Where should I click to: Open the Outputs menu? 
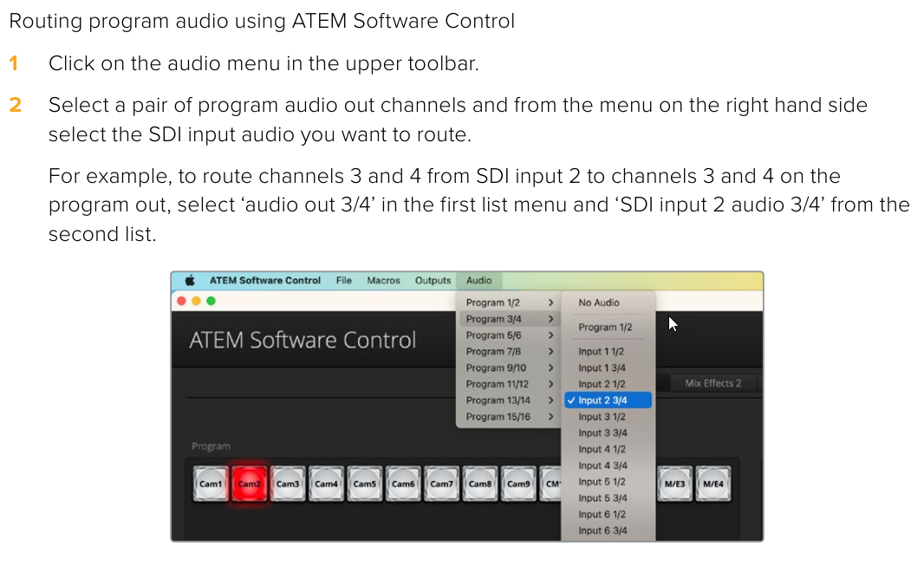433,281
